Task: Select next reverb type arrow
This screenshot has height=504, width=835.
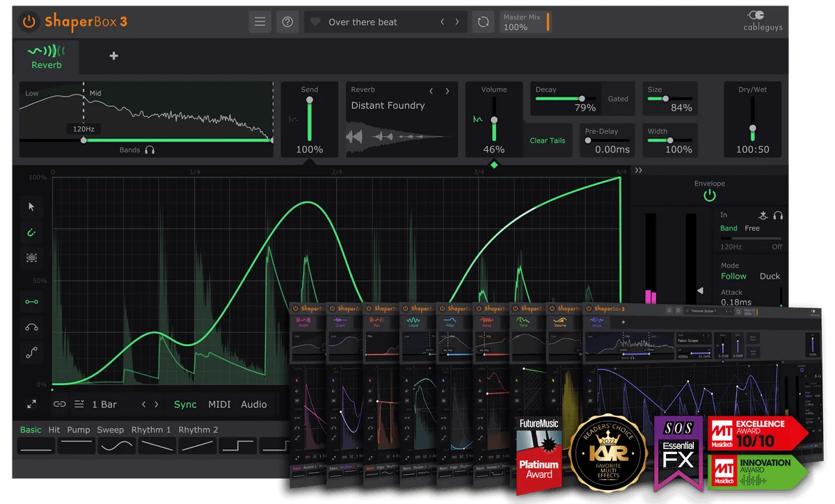Action: click(447, 91)
